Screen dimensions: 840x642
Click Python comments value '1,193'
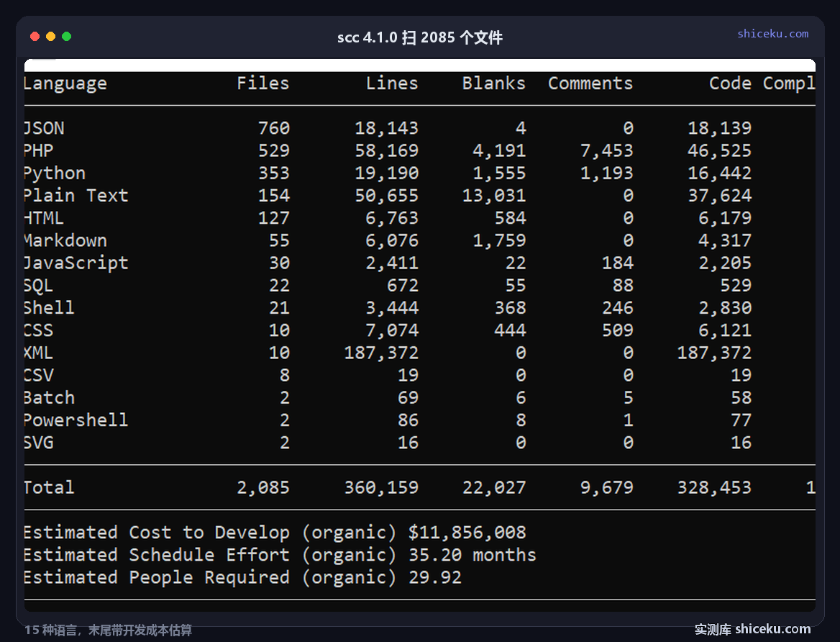[x=607, y=173]
